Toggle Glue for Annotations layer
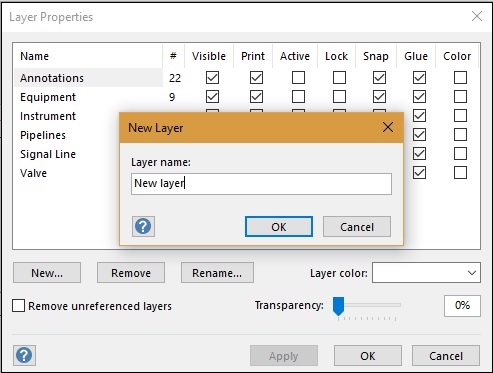This screenshot has width=493, height=373. point(419,78)
